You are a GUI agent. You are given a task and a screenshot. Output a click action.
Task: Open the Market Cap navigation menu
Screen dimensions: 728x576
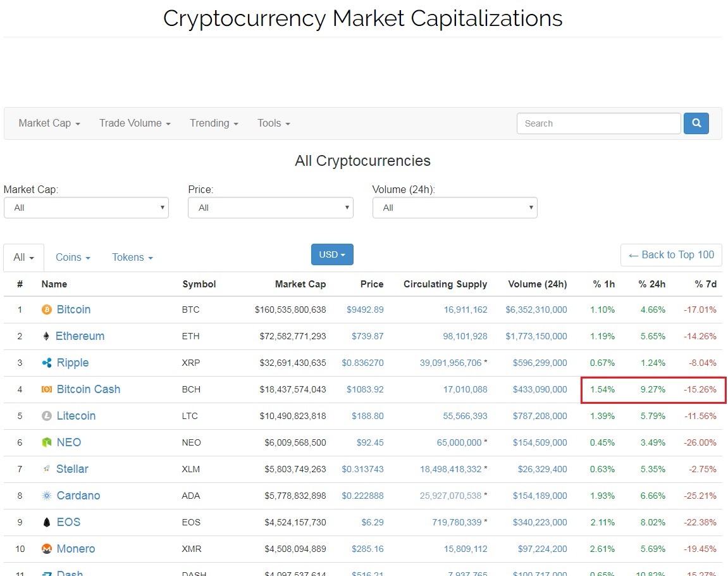(49, 123)
